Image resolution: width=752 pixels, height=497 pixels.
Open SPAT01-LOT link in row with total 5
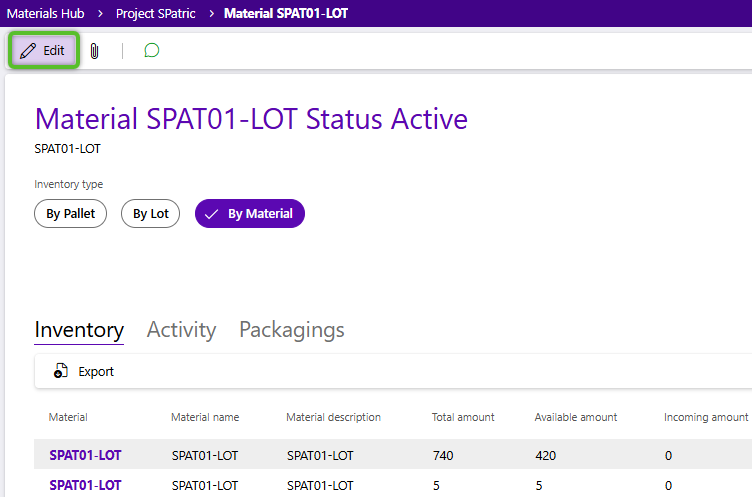pos(85,485)
